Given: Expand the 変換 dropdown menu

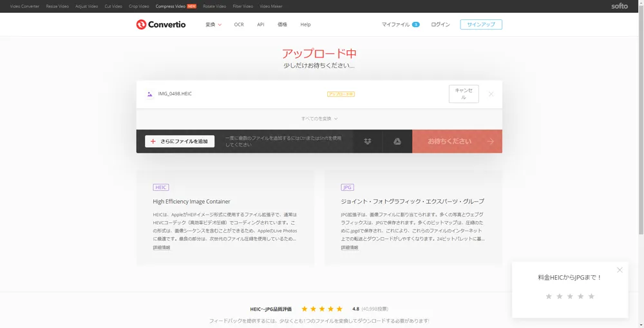Looking at the screenshot, I should coord(214,24).
